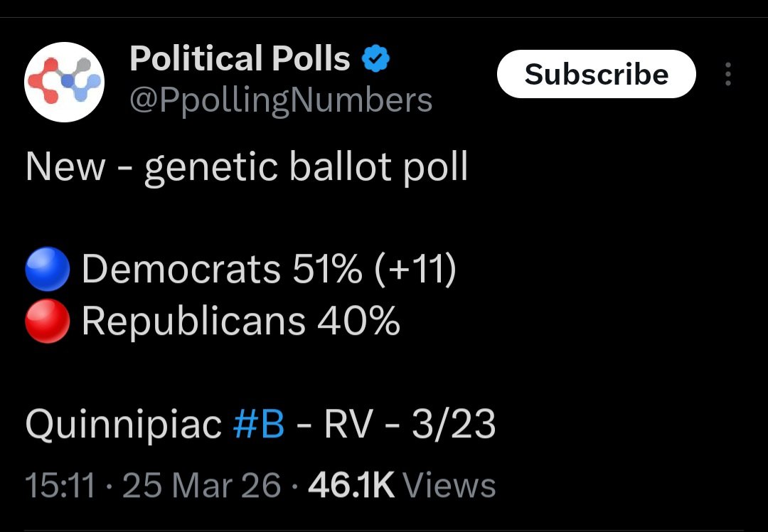Click the word Quinnipiac
The height and width of the screenshot is (532, 768).
point(124,425)
